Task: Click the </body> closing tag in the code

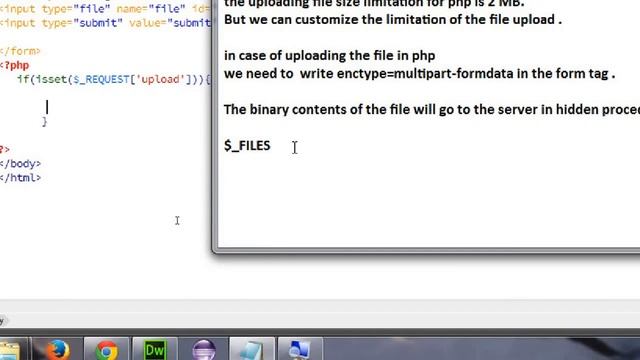Action: coord(20,164)
